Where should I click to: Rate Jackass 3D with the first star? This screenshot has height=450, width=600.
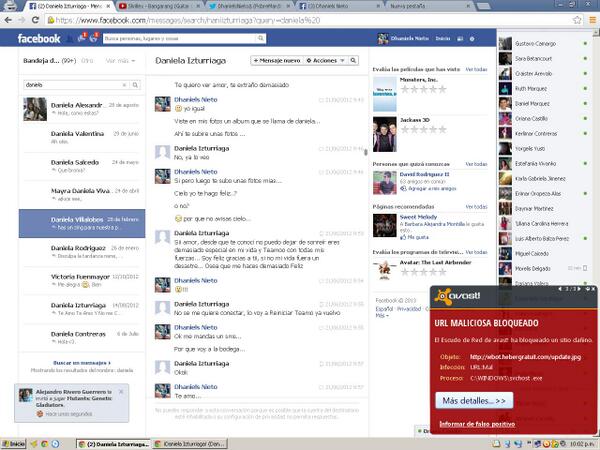click(404, 129)
